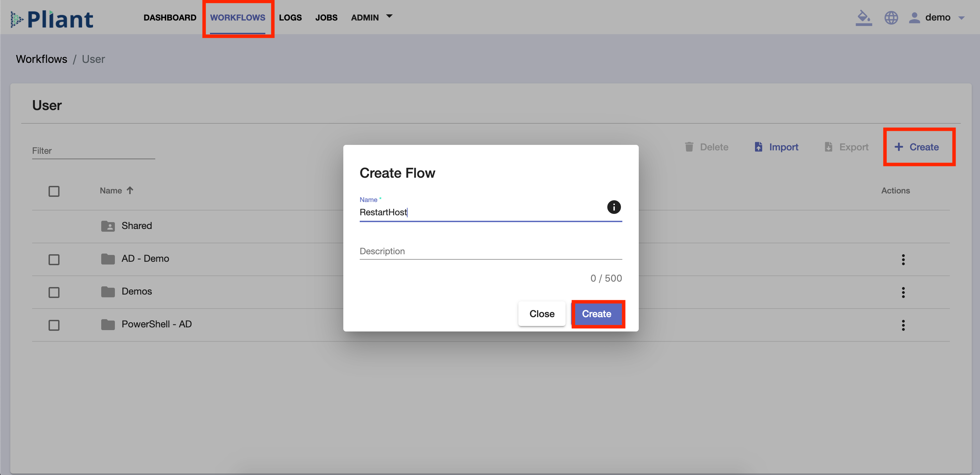Click the Shared folder icon
This screenshot has height=475, width=980.
point(108,226)
